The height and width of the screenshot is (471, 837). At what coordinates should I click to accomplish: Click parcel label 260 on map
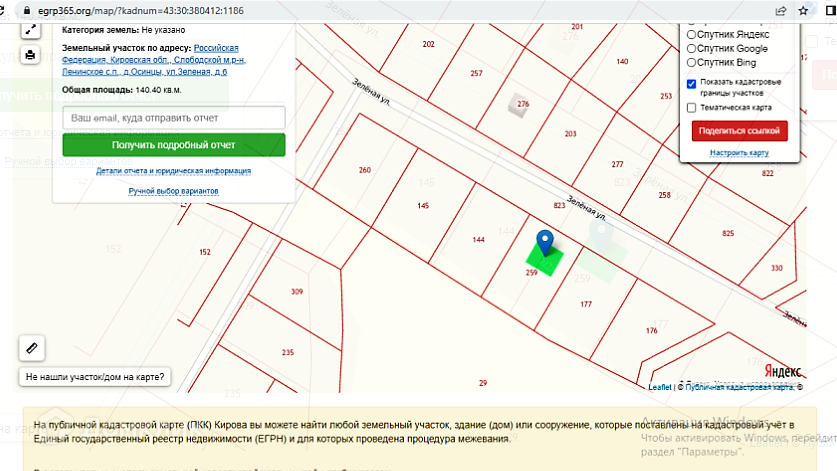365,170
